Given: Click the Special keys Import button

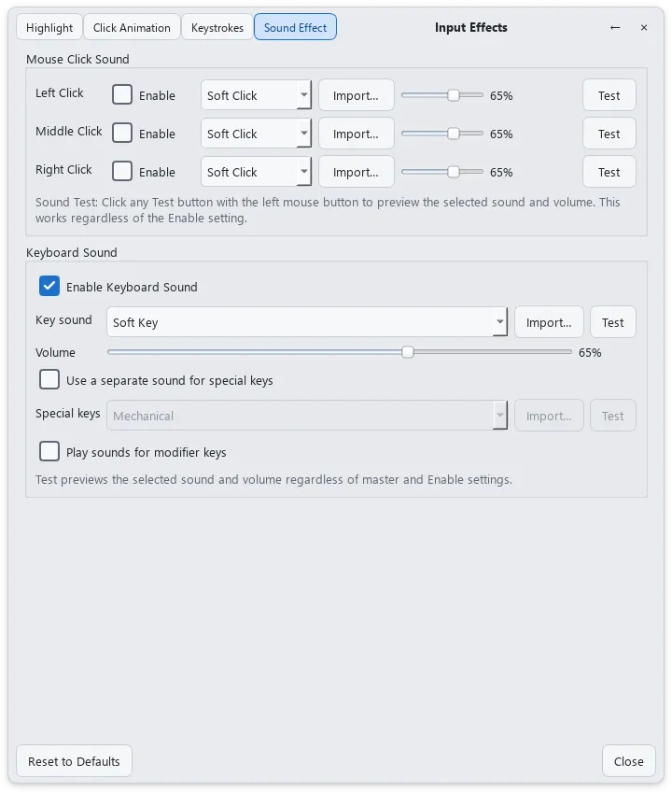Looking at the screenshot, I should point(549,416).
